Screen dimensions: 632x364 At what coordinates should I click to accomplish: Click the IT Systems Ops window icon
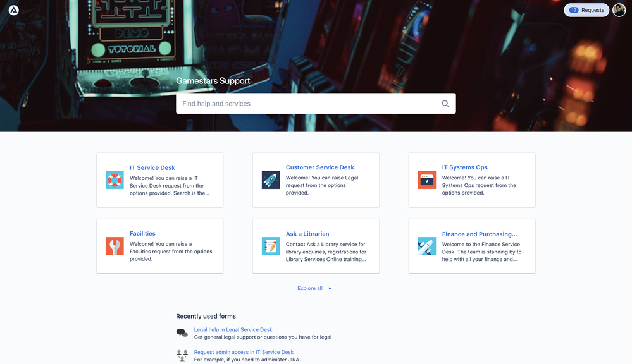point(427,179)
